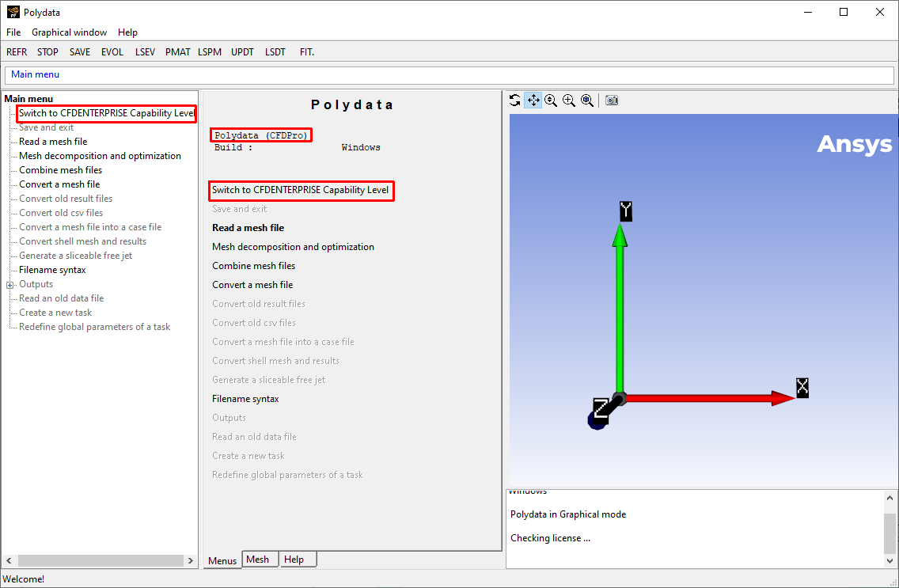Click the STOP toolbar button
Image resolution: width=899 pixels, height=588 pixels.
click(47, 51)
